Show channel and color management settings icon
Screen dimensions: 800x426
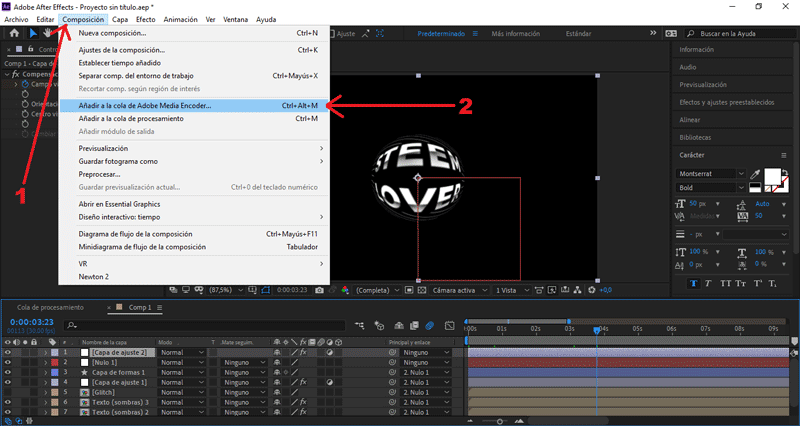click(x=345, y=290)
